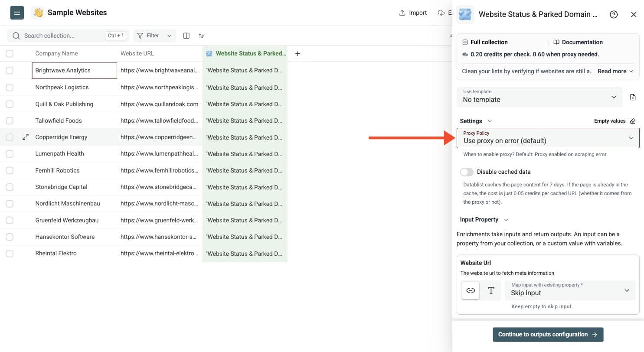
Task: Click the waving hand collection emoji icon
Action: point(38,13)
